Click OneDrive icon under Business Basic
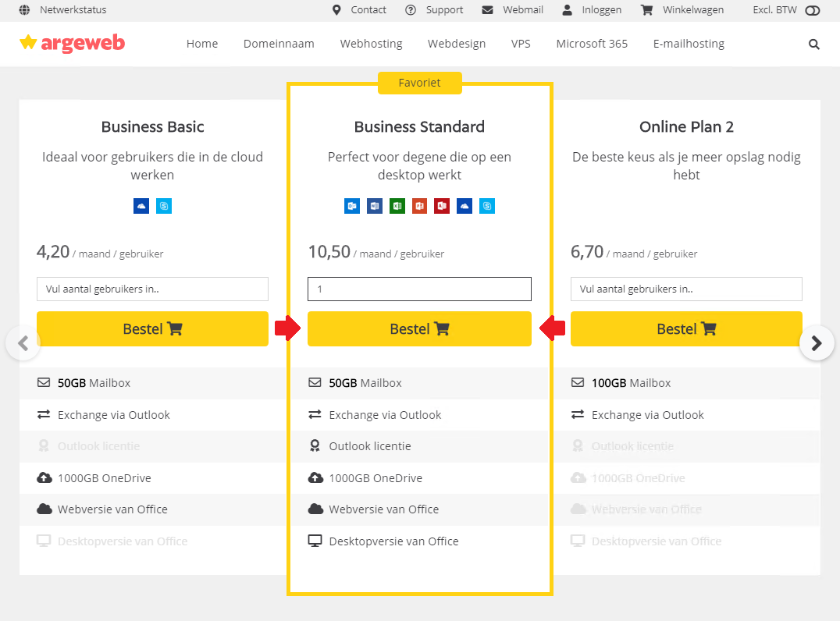This screenshot has height=621, width=840. pos(141,206)
